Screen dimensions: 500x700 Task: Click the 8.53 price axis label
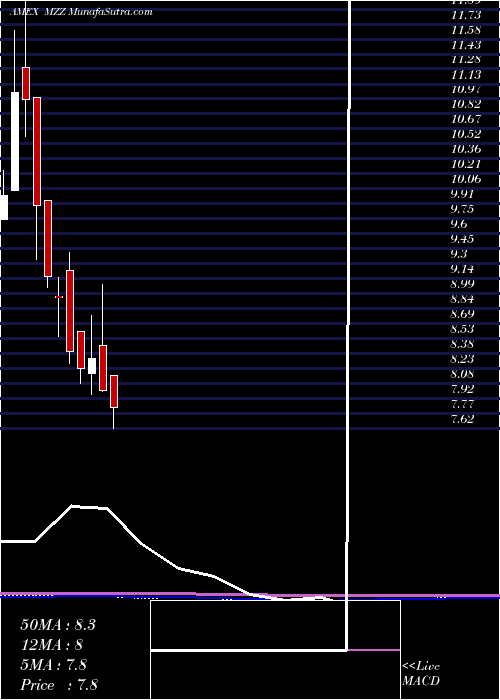click(x=462, y=329)
